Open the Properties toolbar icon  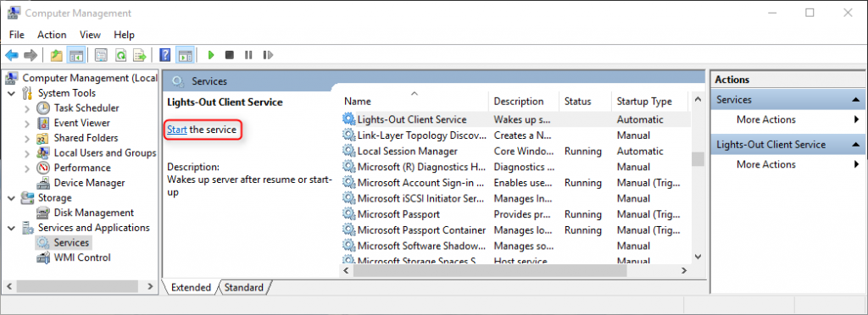tap(101, 55)
